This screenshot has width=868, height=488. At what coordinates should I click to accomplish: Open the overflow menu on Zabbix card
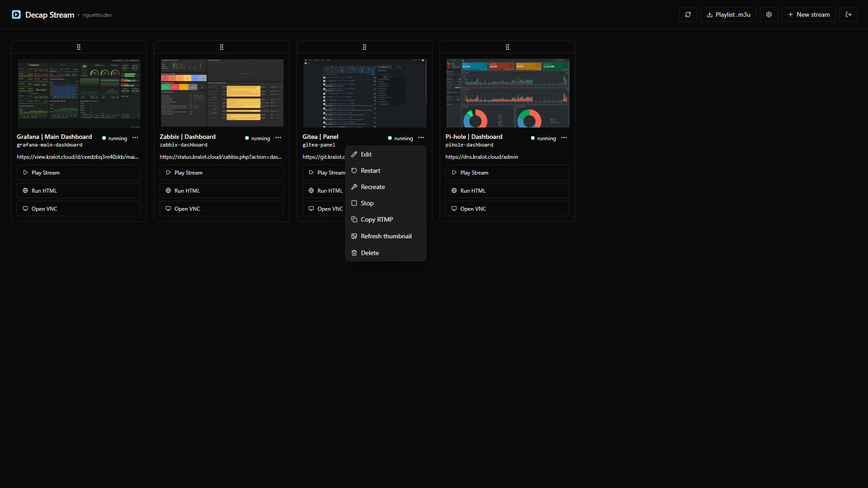click(x=278, y=138)
